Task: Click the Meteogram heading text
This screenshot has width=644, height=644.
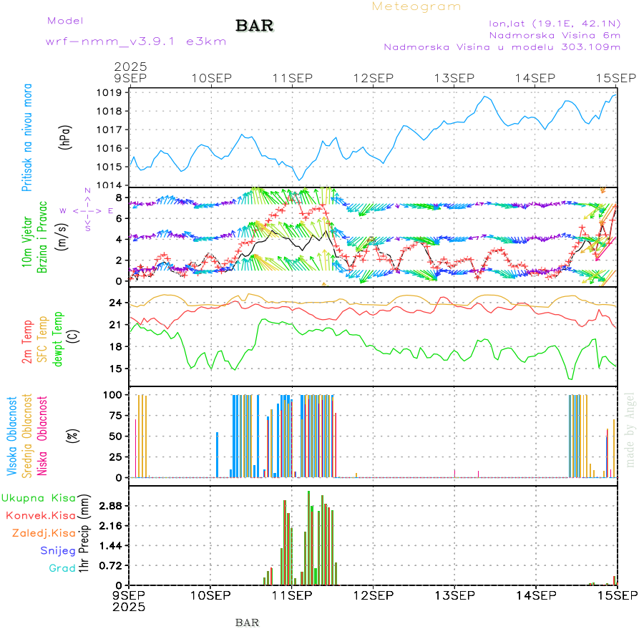Action: tap(416, 6)
